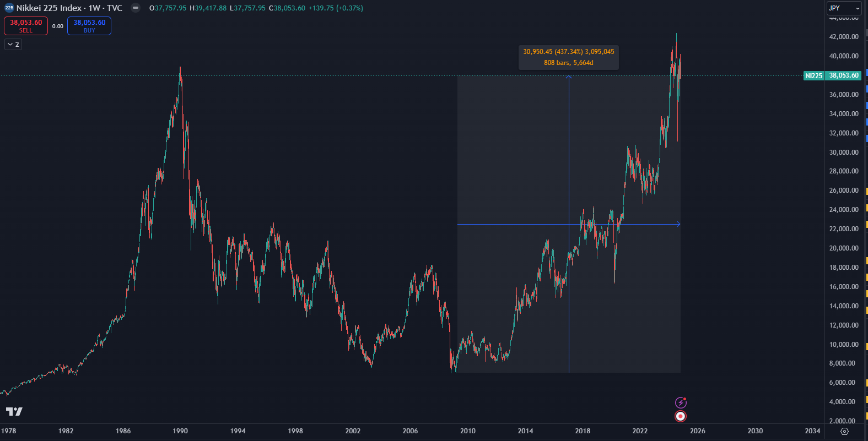Image resolution: width=868 pixels, height=441 pixels.
Task: Click the 2002 label on the time axis
Action: [x=353, y=431]
